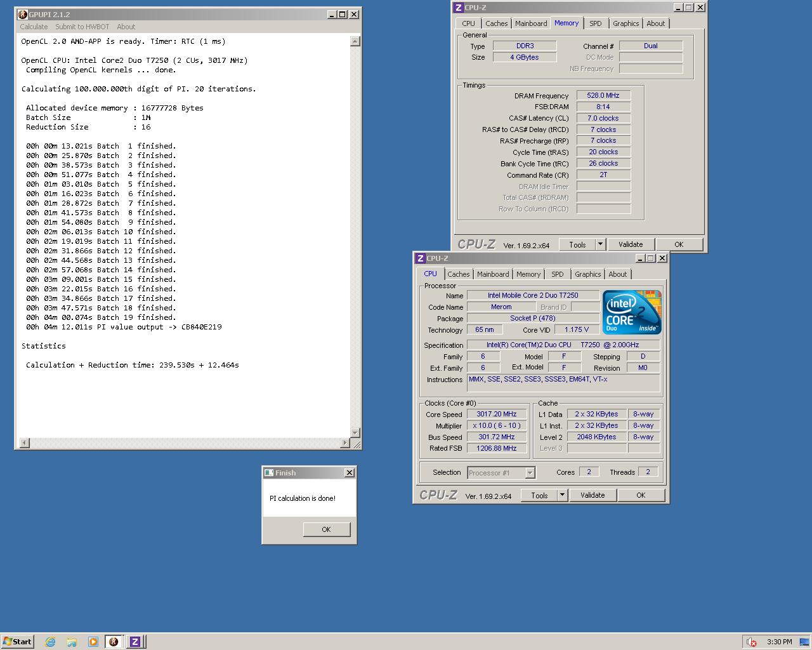
Task: Open Caches tab in CPU-Z CPU window
Action: pyautogui.click(x=459, y=274)
